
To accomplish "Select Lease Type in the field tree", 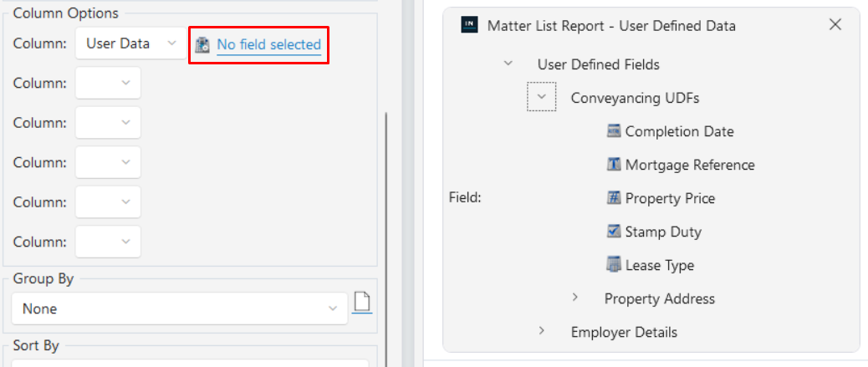I will tap(659, 265).
